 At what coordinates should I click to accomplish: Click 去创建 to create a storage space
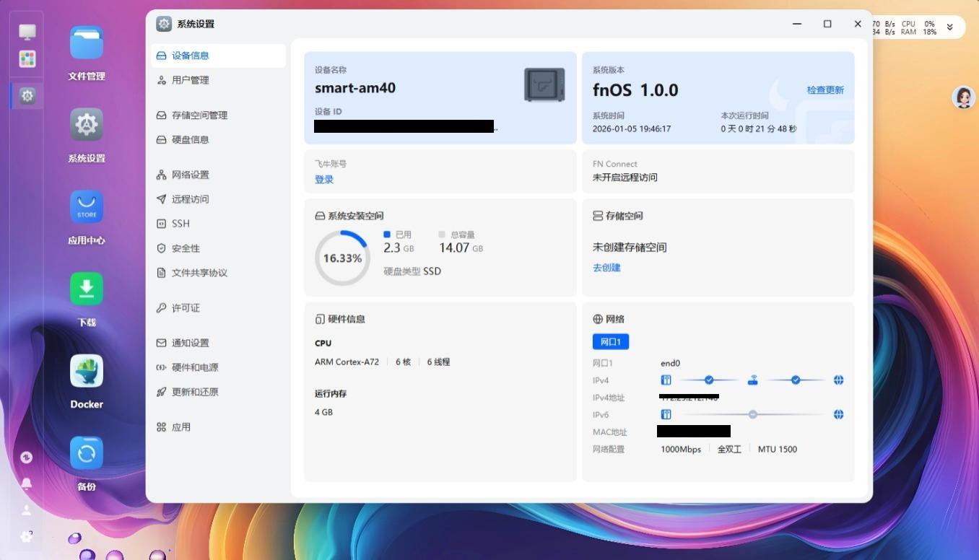tap(606, 268)
